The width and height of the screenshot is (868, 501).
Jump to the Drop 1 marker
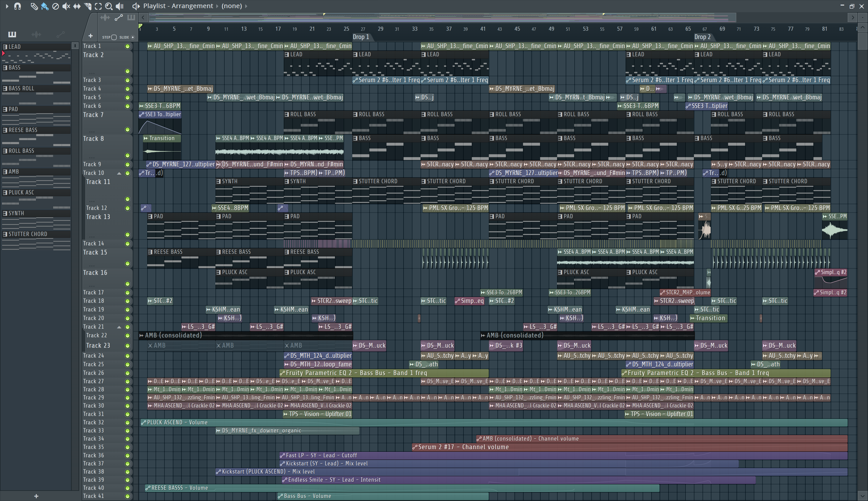coord(361,37)
